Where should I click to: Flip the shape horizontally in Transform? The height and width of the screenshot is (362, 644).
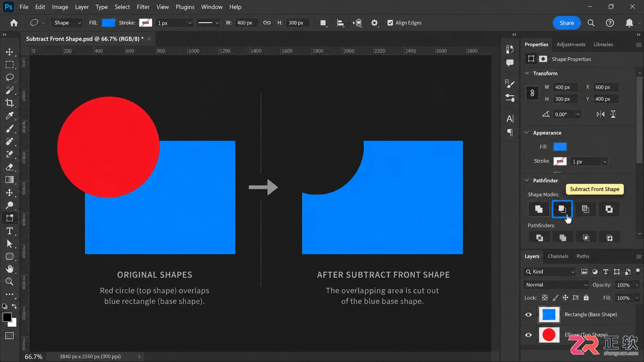pyautogui.click(x=601, y=114)
